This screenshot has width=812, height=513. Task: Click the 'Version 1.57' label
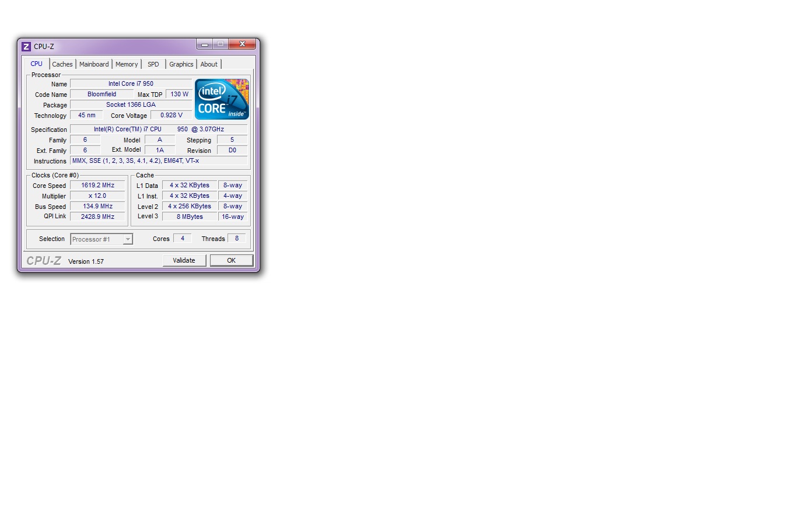(86, 261)
